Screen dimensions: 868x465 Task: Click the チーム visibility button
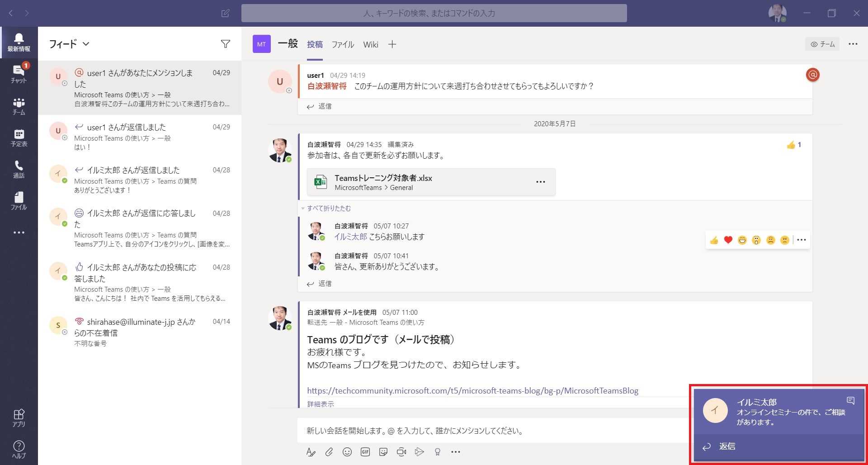click(x=822, y=44)
